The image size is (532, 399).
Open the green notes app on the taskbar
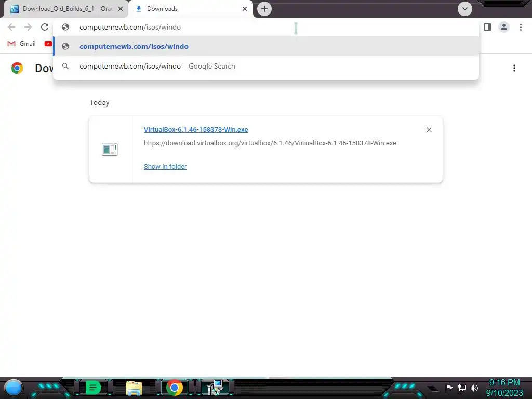coord(93,388)
